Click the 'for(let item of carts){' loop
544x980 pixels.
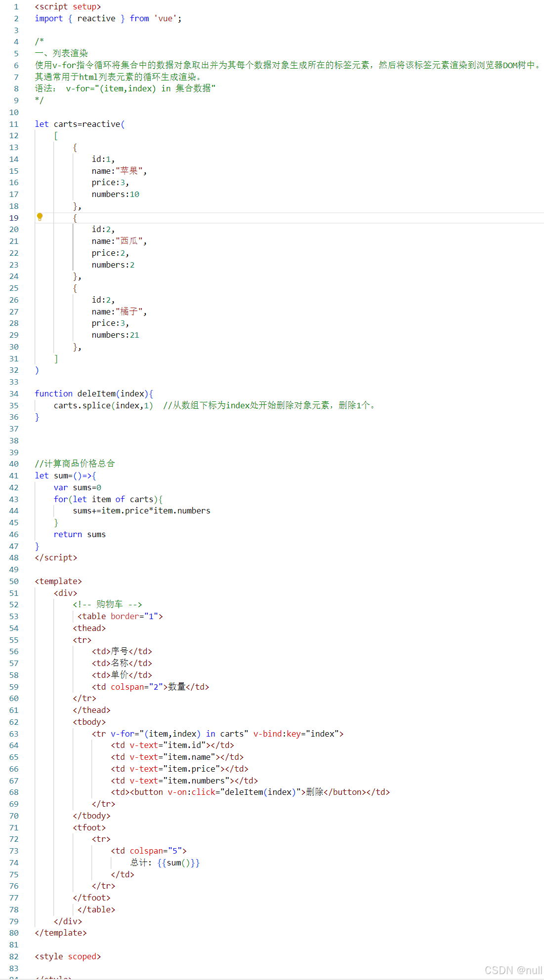pyautogui.click(x=108, y=499)
